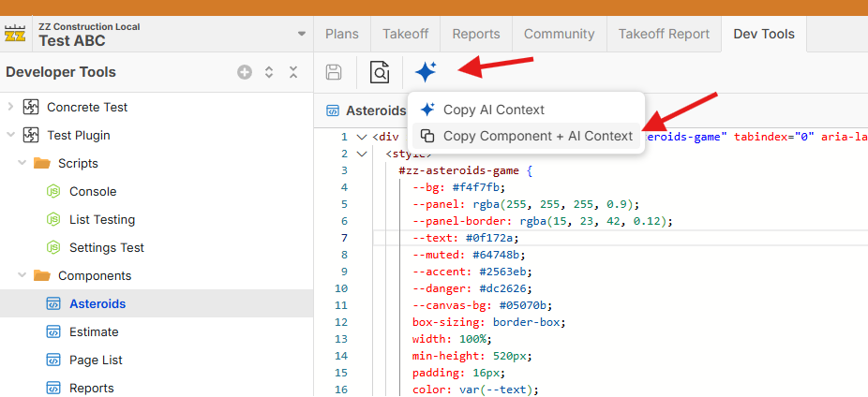Click the ZZ Construction castle logo

point(15,33)
